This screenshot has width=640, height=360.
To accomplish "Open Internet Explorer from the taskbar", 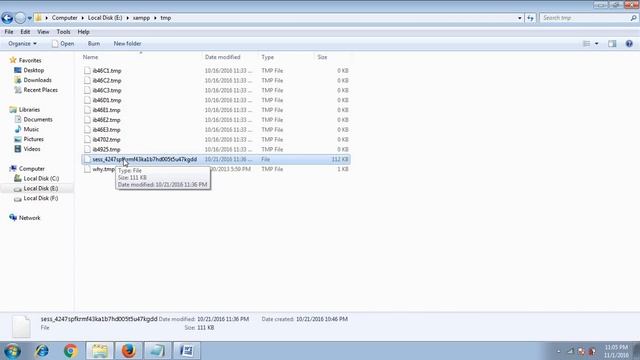I will [x=42, y=351].
